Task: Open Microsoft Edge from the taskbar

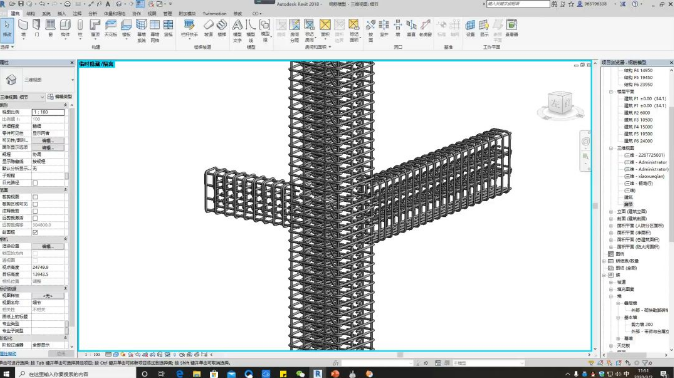Action: pyautogui.click(x=180, y=373)
